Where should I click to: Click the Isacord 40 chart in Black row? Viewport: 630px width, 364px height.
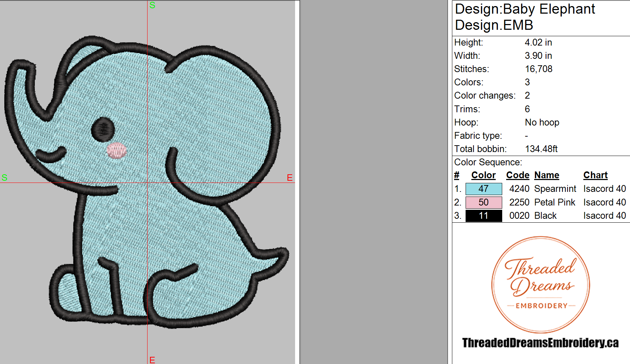(x=605, y=216)
